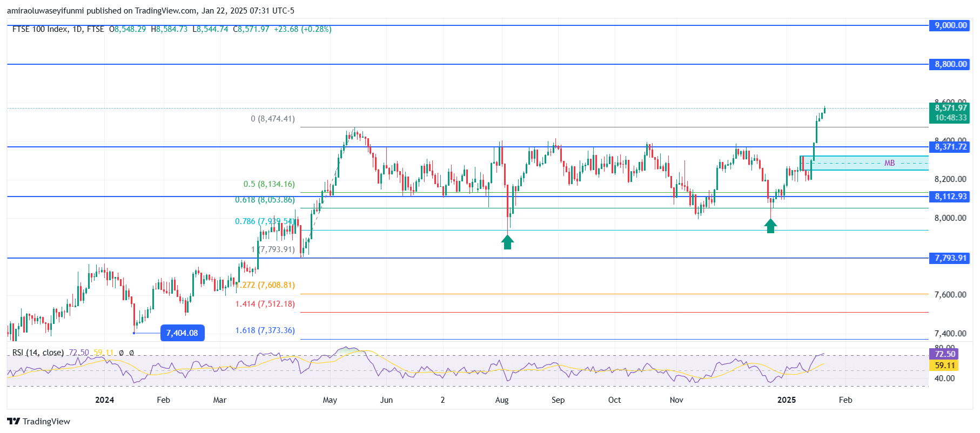Click the RSI 40.00 axis label

(944, 378)
